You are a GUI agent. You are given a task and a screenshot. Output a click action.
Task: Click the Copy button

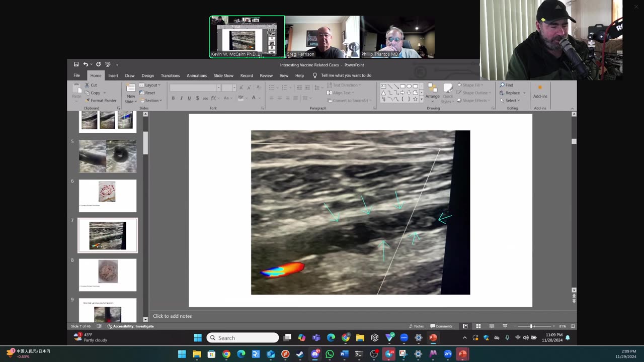click(x=93, y=93)
